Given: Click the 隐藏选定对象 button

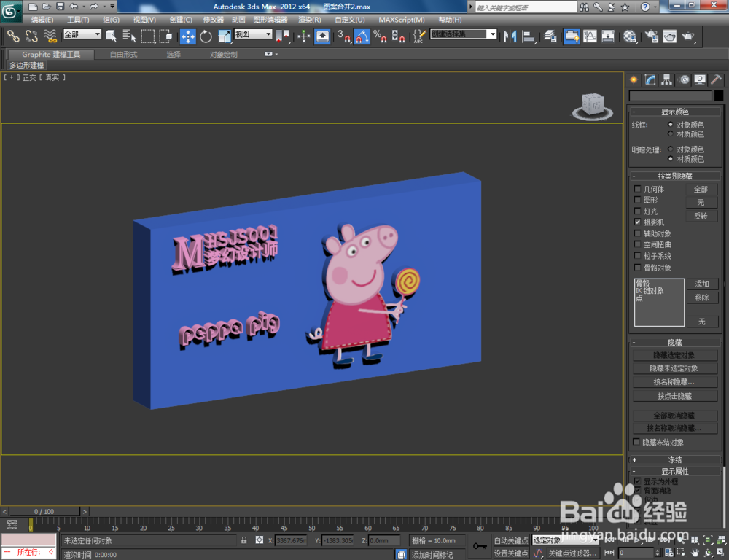Looking at the screenshot, I should coord(674,355).
